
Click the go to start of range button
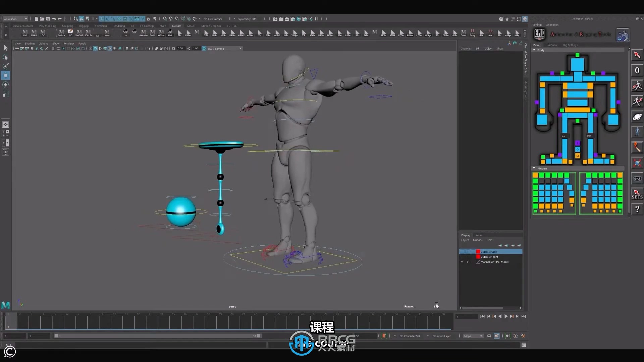(482, 316)
